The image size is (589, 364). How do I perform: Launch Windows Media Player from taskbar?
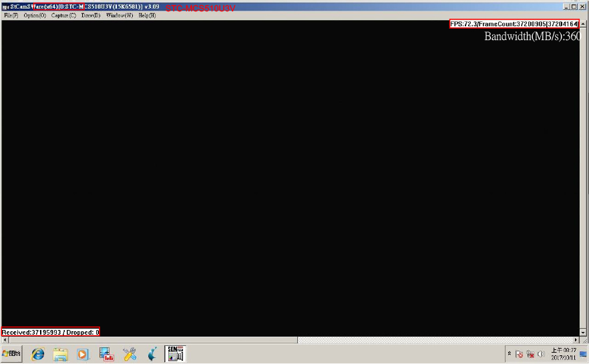[83, 354]
